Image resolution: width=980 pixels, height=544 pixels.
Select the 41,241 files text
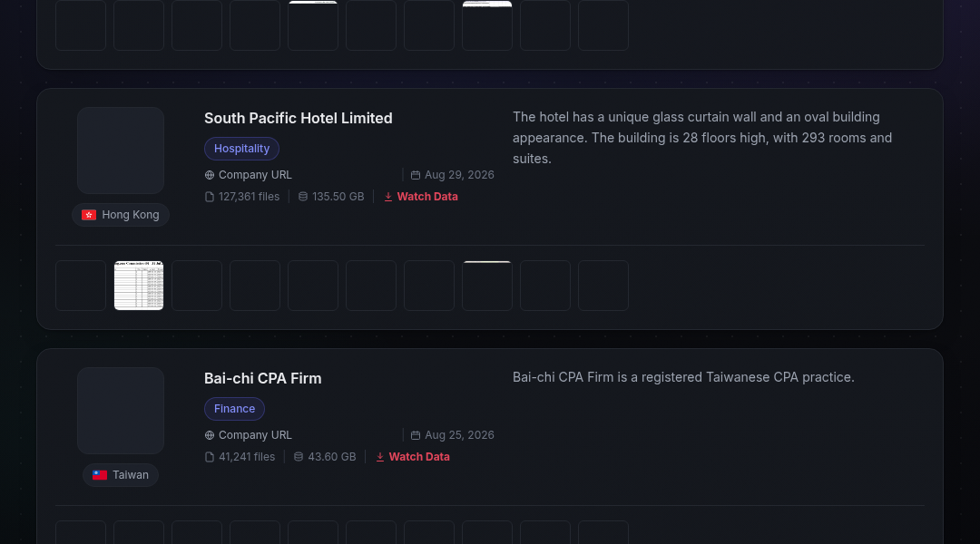247,457
